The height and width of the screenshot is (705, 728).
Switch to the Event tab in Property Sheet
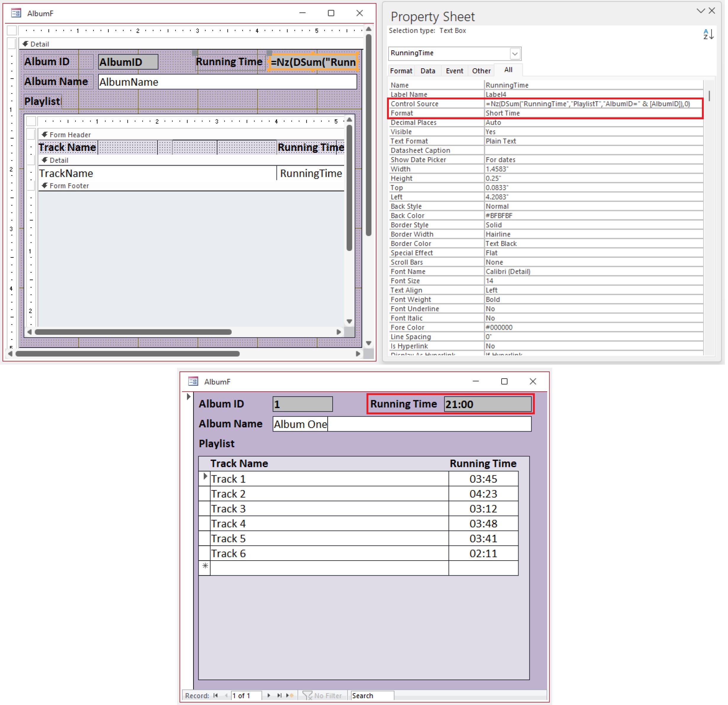pos(454,70)
